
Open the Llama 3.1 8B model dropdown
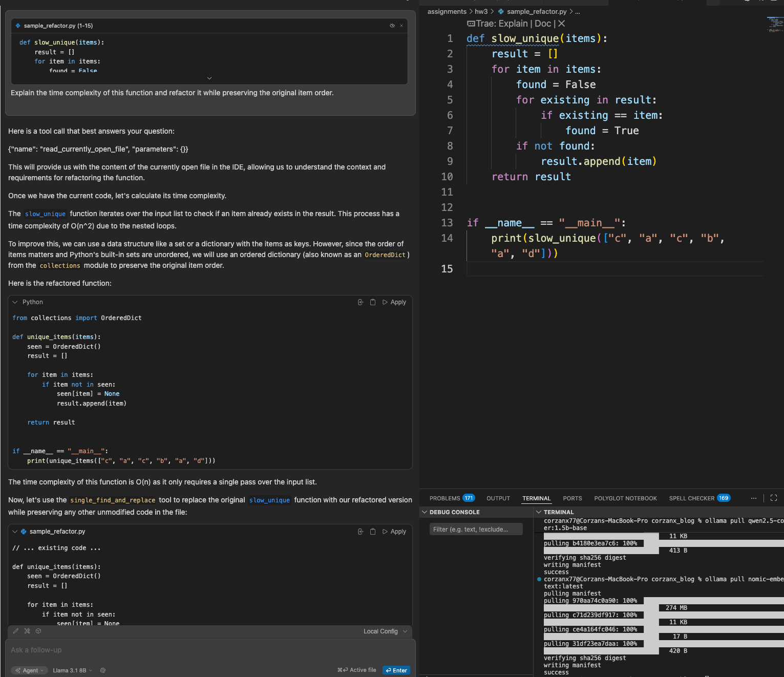click(73, 670)
